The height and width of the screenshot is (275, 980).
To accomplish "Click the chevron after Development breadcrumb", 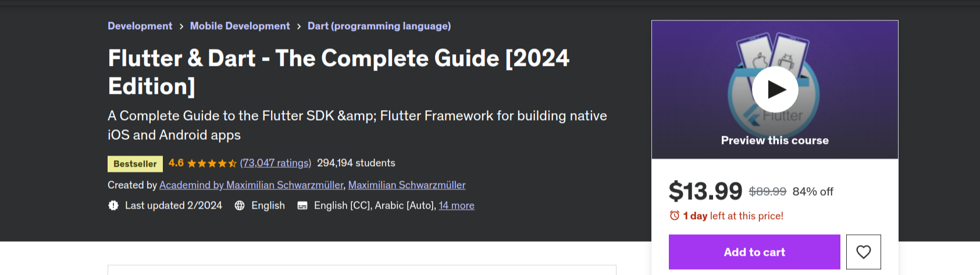I will (181, 26).
